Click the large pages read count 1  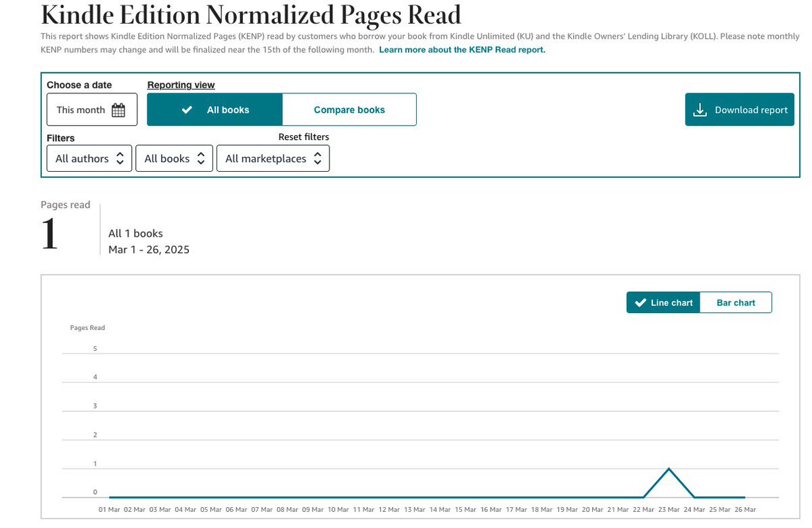click(49, 235)
